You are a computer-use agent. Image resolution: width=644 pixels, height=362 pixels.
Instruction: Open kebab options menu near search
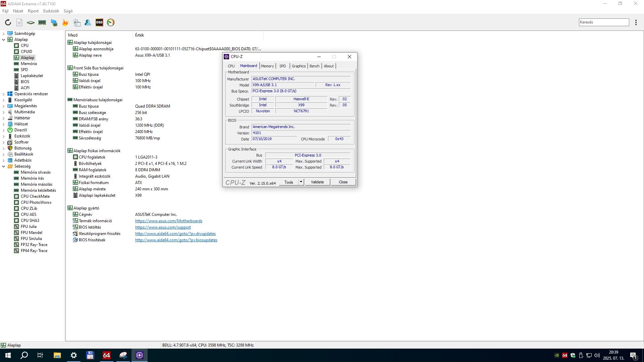636,22
